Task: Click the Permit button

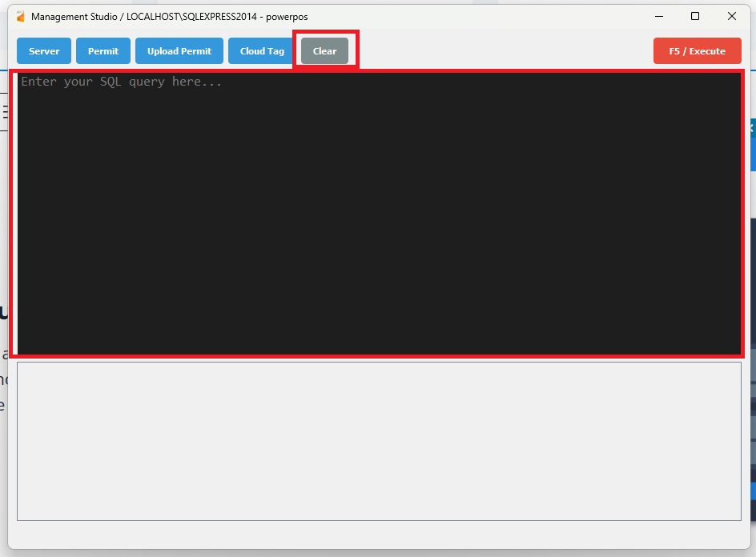Action: pyautogui.click(x=103, y=51)
